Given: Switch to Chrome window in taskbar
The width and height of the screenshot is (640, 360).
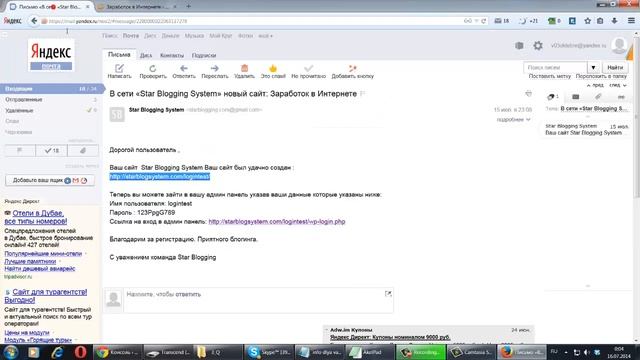Looking at the screenshot, I should click(117, 352).
